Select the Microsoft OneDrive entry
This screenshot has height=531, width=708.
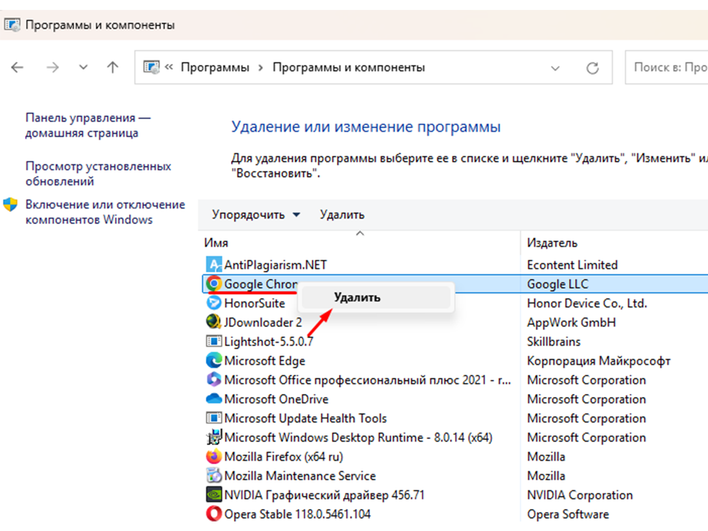point(276,399)
